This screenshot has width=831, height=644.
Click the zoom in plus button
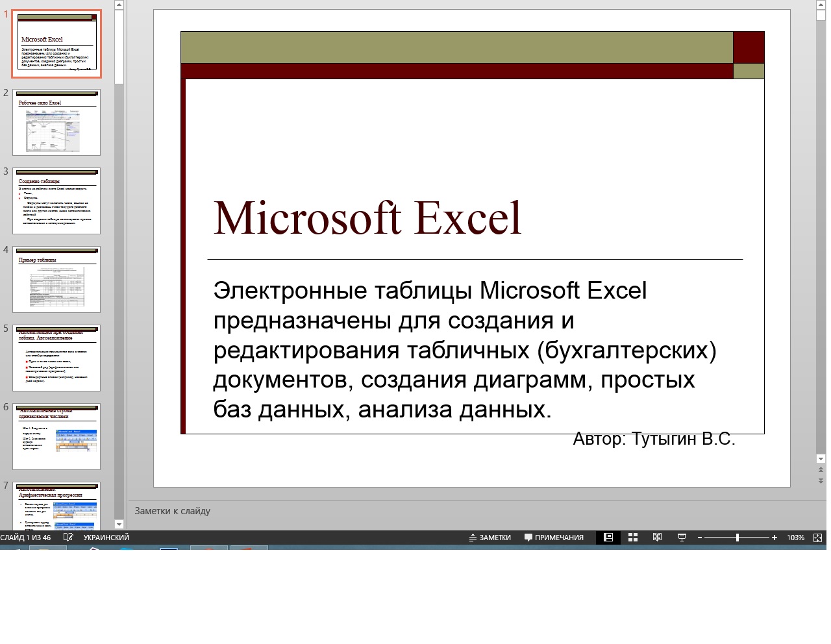click(775, 538)
